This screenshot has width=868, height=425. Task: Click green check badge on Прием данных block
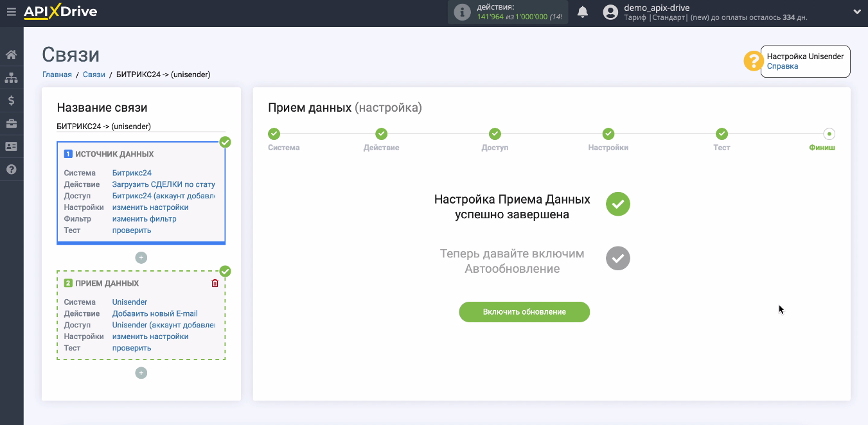(x=226, y=271)
